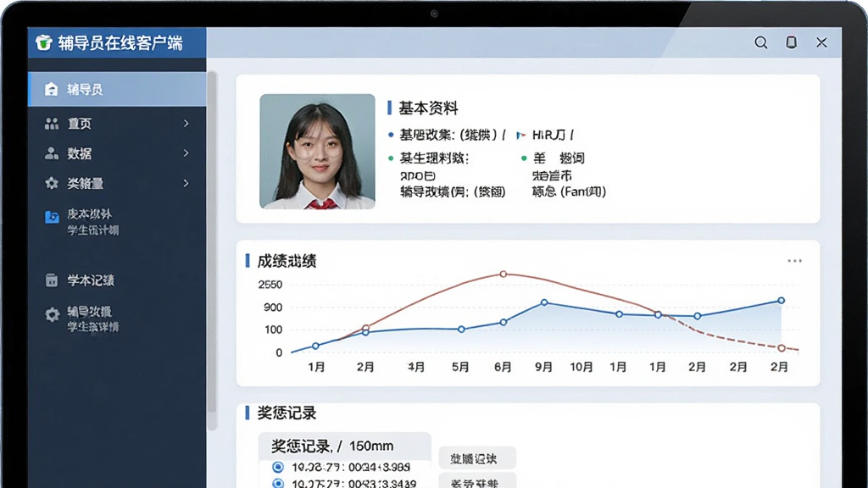Click the last blue data point at far right
The width and height of the screenshot is (868, 488).
[781, 301]
